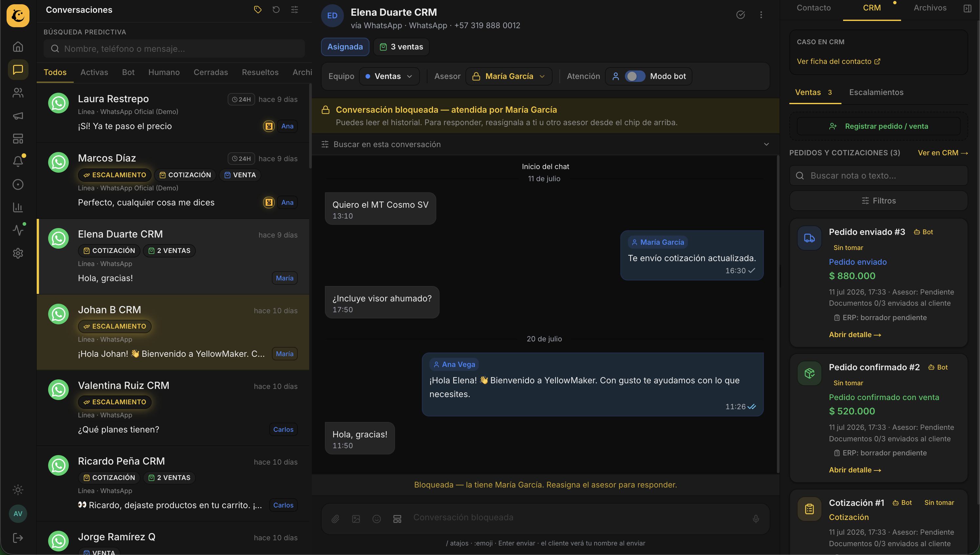Open the conversations chat icon in sidebar
This screenshot has width=980, height=555.
click(18, 70)
